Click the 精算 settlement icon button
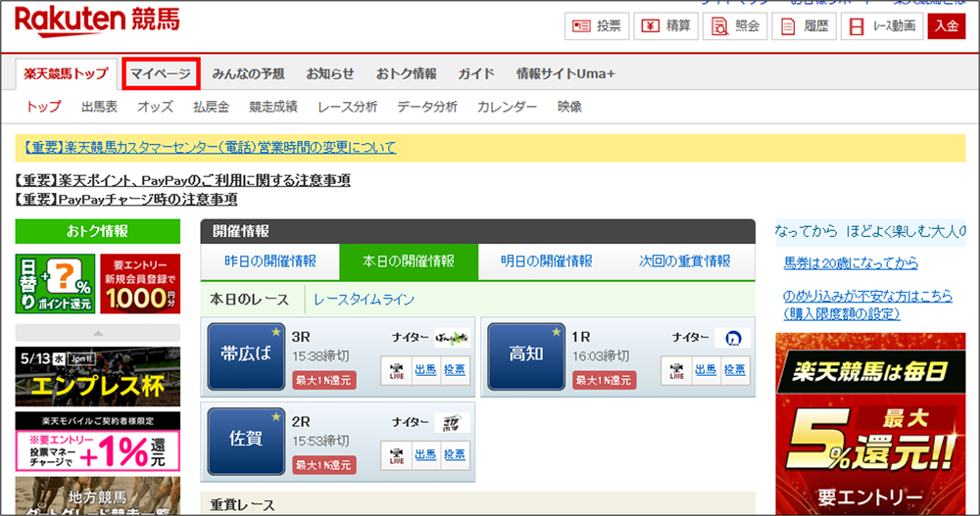Viewport: 980px width, 516px height. click(x=665, y=25)
